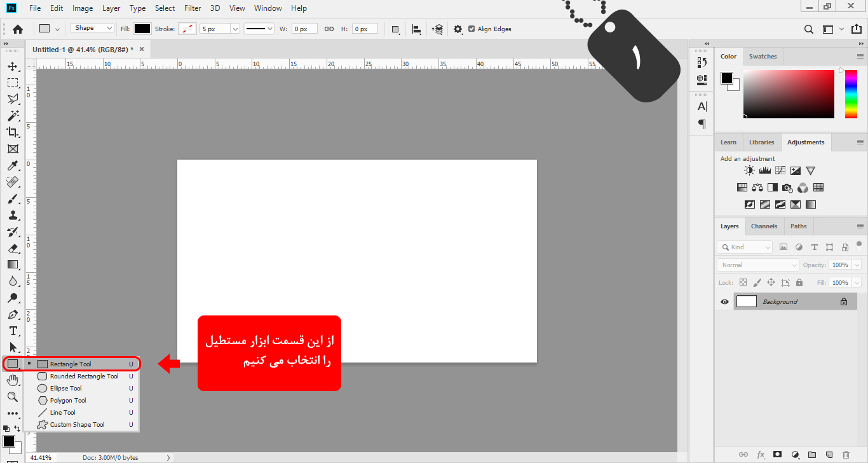Select the Path Selection tool

coord(13,347)
